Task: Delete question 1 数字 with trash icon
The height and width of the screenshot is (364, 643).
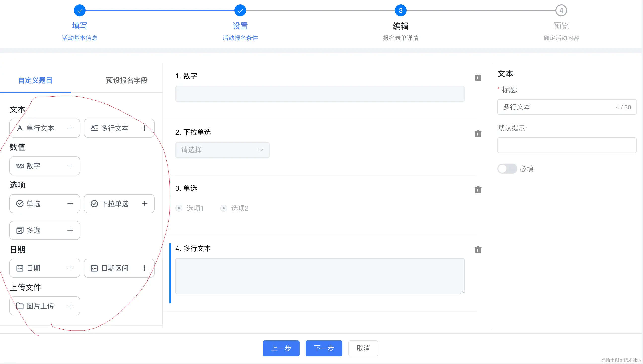Action: pyautogui.click(x=478, y=77)
